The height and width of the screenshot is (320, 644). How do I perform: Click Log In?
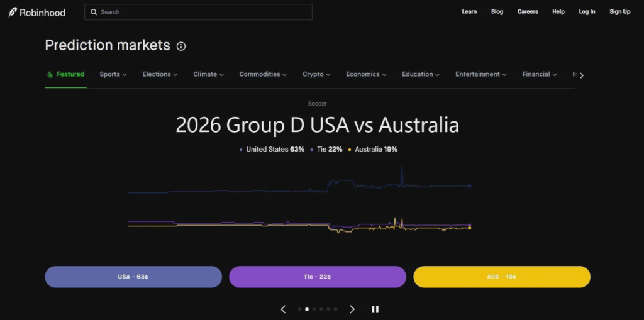pyautogui.click(x=587, y=12)
